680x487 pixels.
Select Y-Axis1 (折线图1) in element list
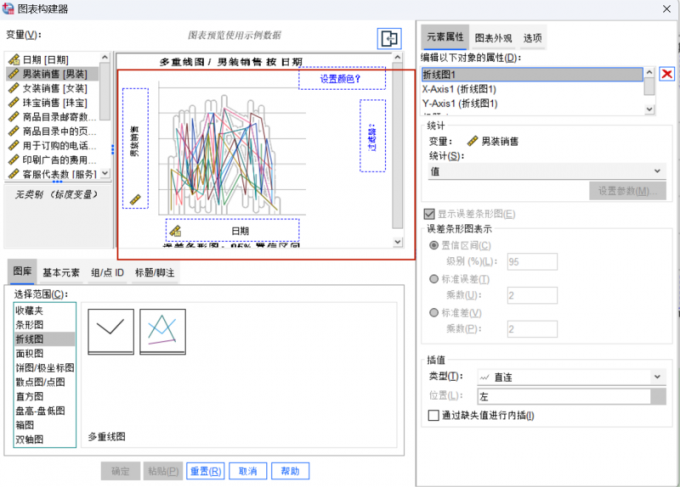click(532, 103)
